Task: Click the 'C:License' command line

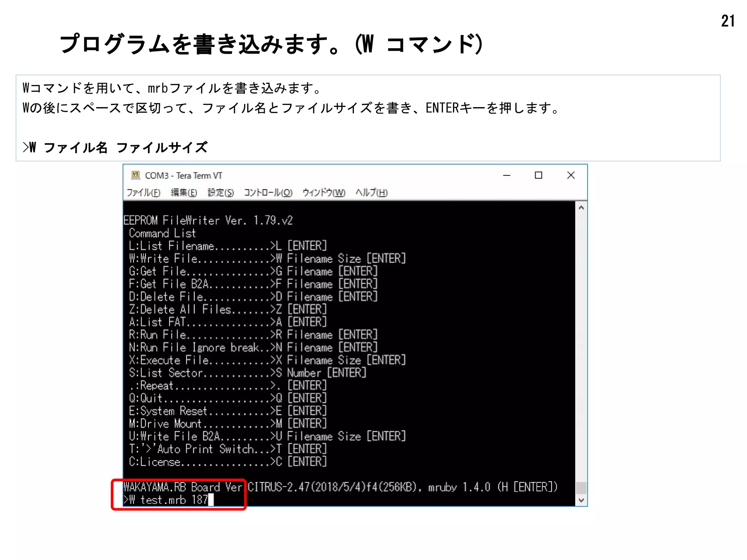Action: (228, 462)
